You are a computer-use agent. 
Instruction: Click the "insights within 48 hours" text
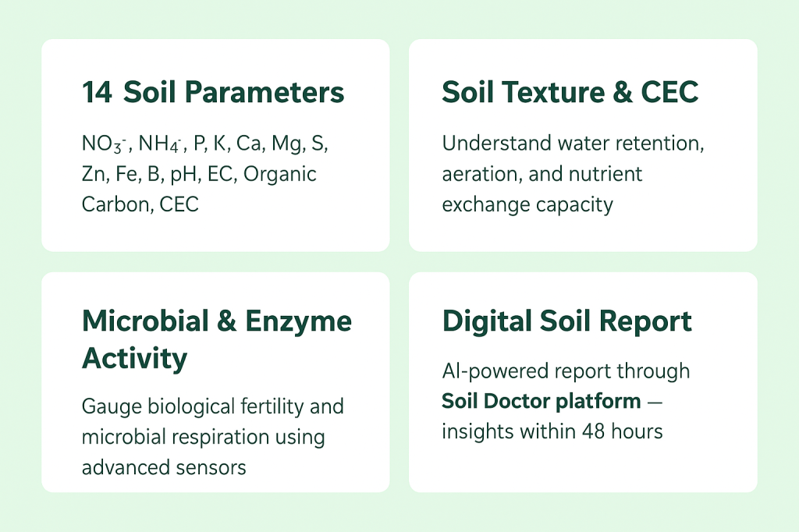coord(552,431)
